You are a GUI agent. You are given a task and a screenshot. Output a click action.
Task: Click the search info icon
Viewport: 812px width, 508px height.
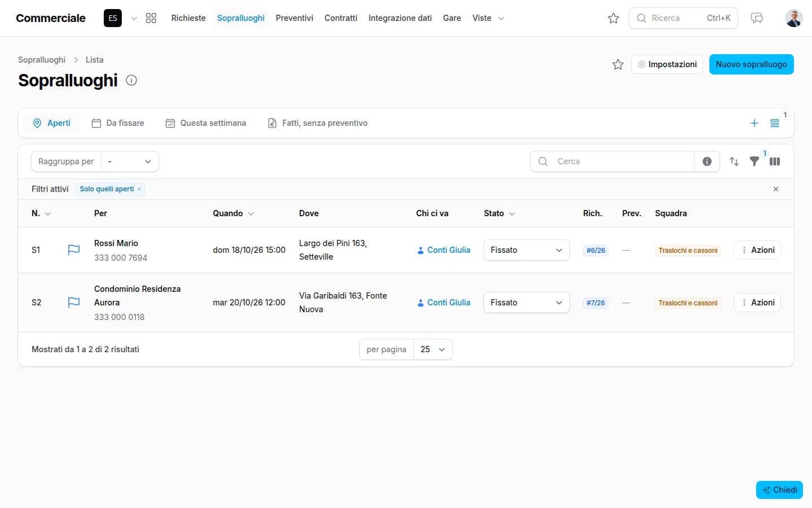[707, 161]
